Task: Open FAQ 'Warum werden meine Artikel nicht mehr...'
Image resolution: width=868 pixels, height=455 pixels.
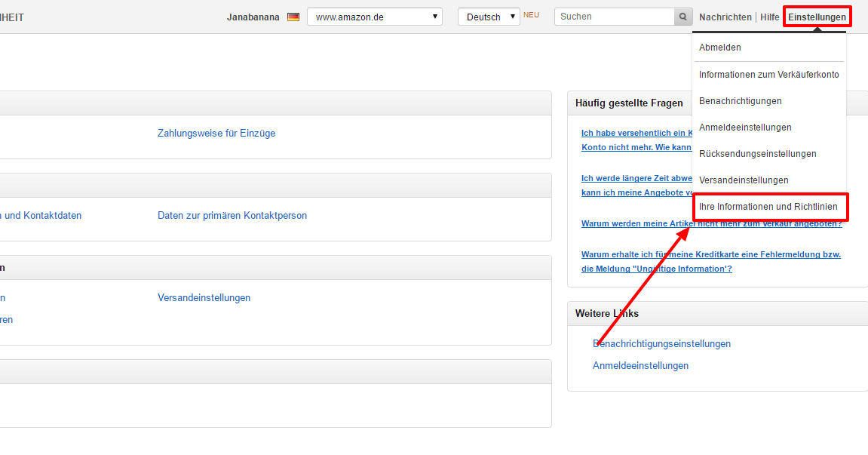Action: coord(711,223)
